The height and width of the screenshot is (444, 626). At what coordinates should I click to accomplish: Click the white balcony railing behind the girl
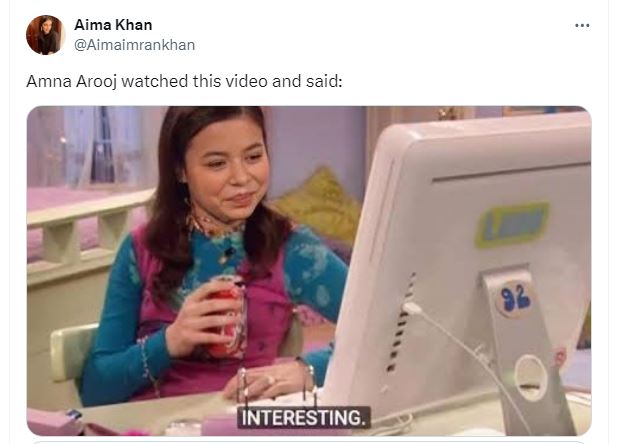tap(86, 234)
